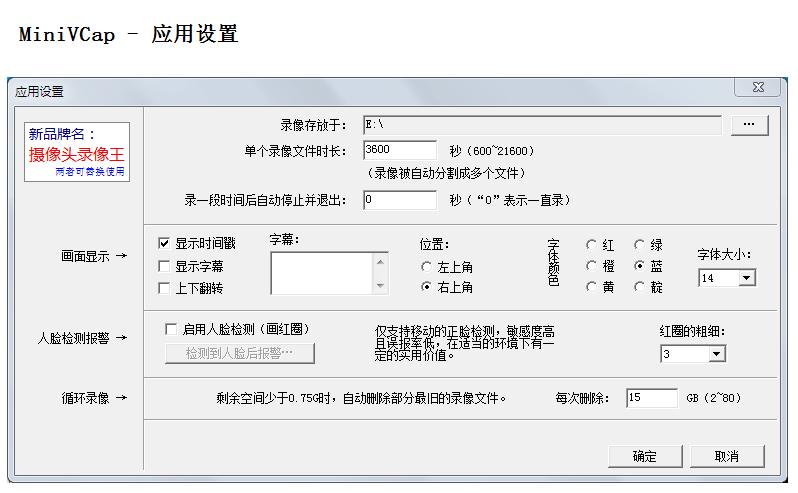Click the 每次删除 GB field showing 15
The width and height of the screenshot is (798, 493).
[652, 398]
